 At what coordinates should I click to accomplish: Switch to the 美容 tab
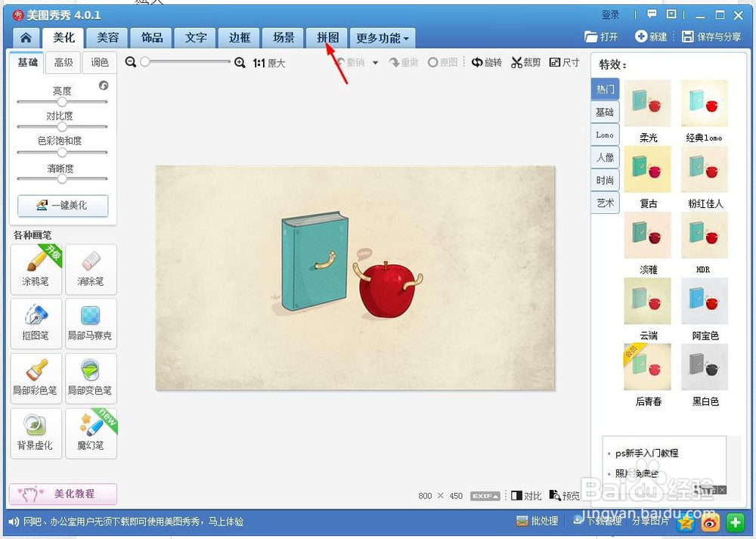pos(107,38)
